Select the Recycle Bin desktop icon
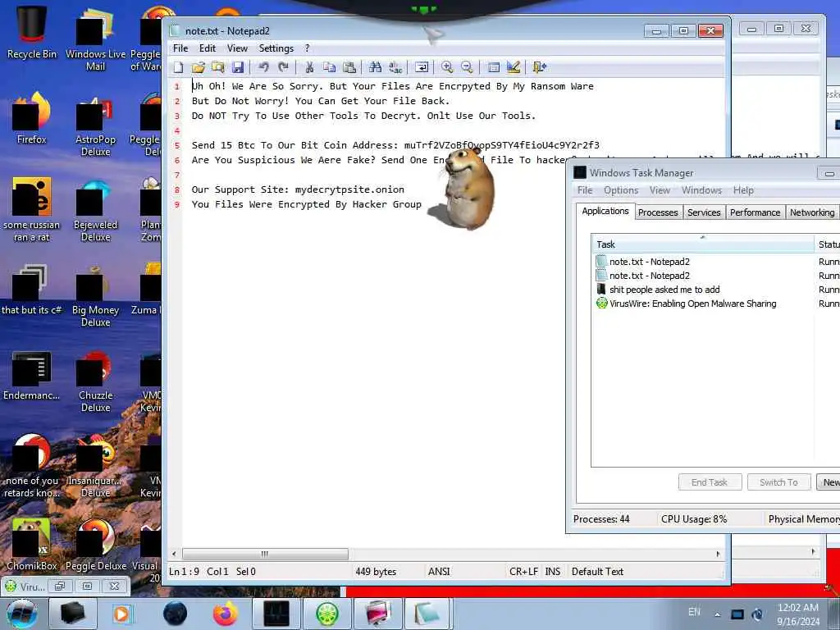 click(x=32, y=32)
